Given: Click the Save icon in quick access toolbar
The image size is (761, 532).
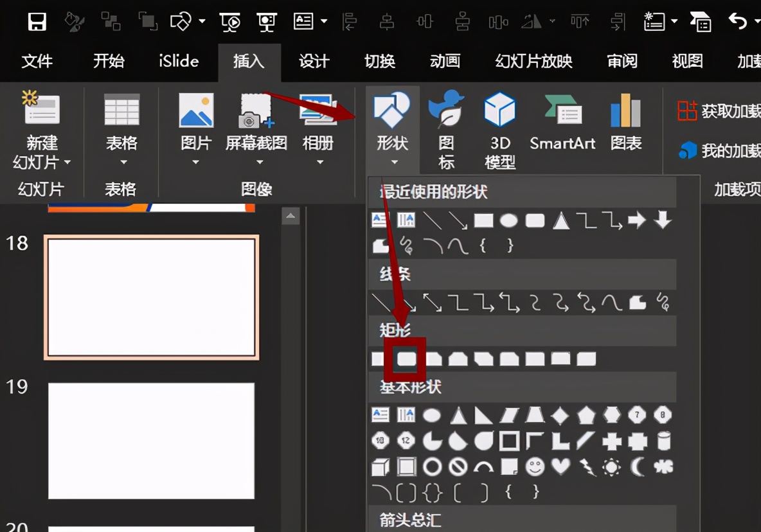Looking at the screenshot, I should tap(37, 21).
